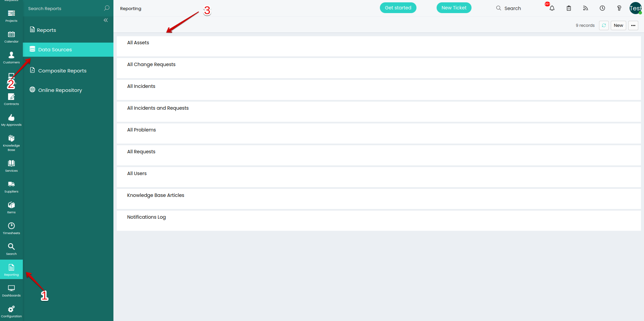The image size is (644, 321).
Task: Select Online Repository menu item
Action: coord(60,90)
